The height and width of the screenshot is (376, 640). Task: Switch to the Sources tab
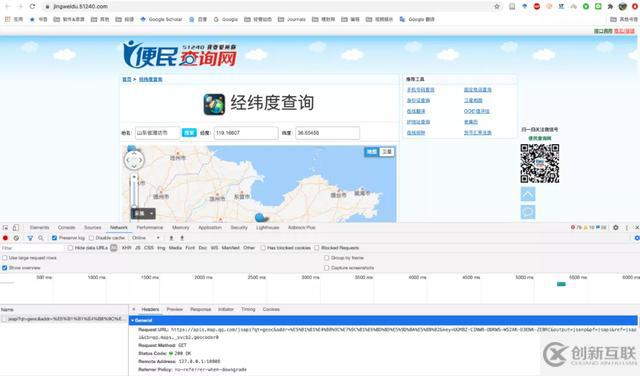[93, 227]
